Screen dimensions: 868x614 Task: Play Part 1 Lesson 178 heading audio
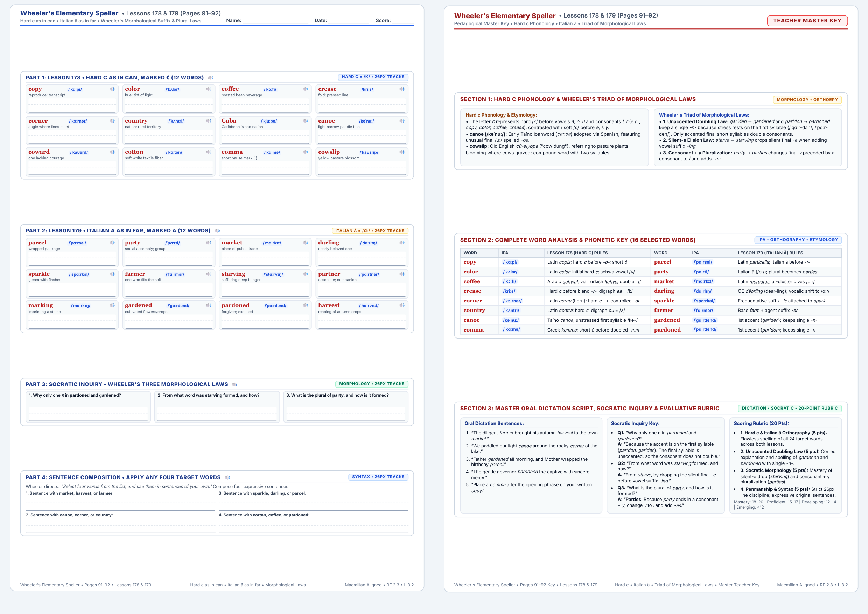pos(211,78)
